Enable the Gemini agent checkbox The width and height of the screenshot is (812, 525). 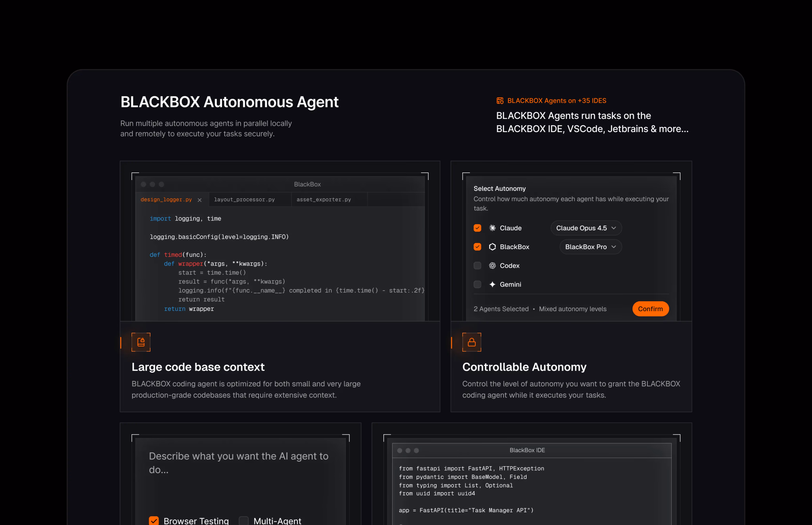pyautogui.click(x=477, y=284)
